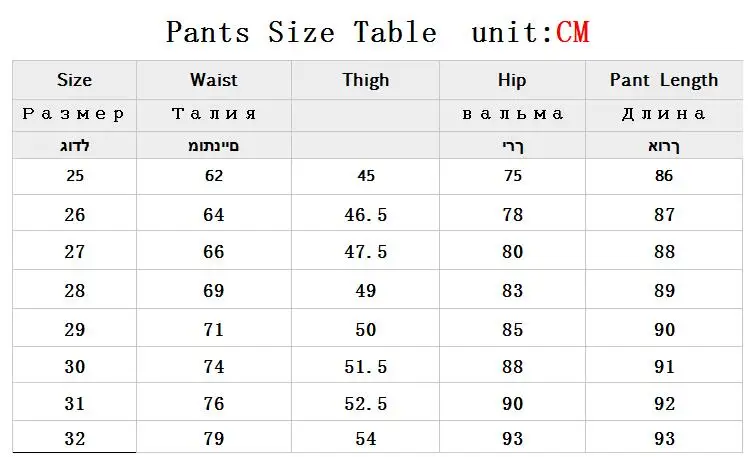
Task: Select size 25 in Size column
Action: pos(74,176)
